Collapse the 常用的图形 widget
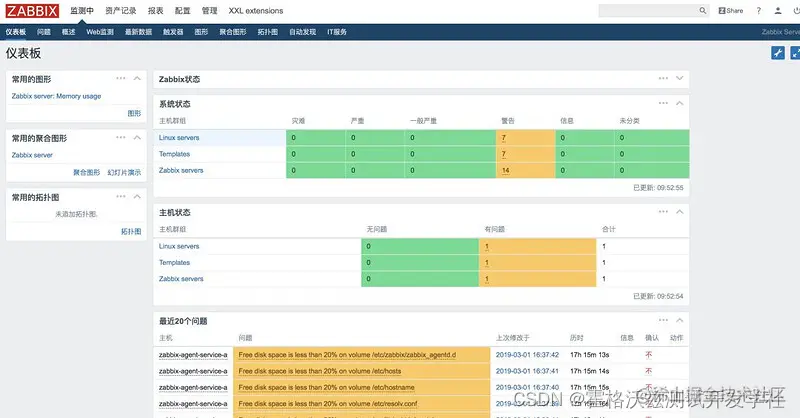Viewport: 800px width, 418px height. tap(137, 79)
